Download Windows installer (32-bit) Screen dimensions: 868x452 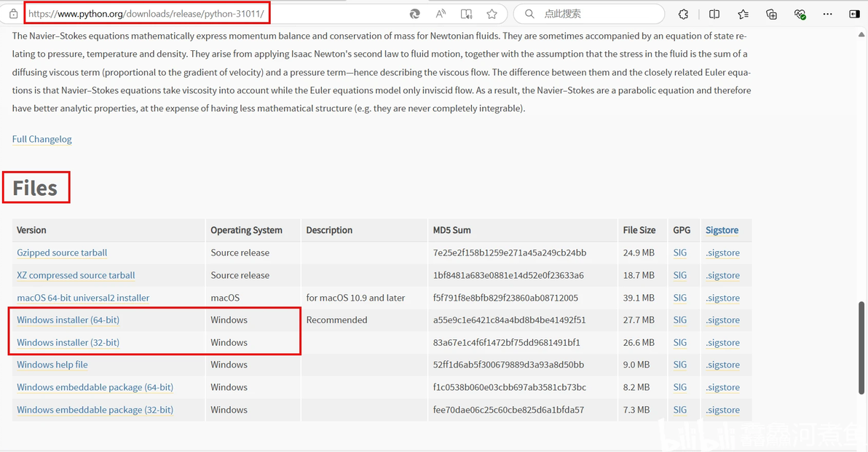[68, 343]
